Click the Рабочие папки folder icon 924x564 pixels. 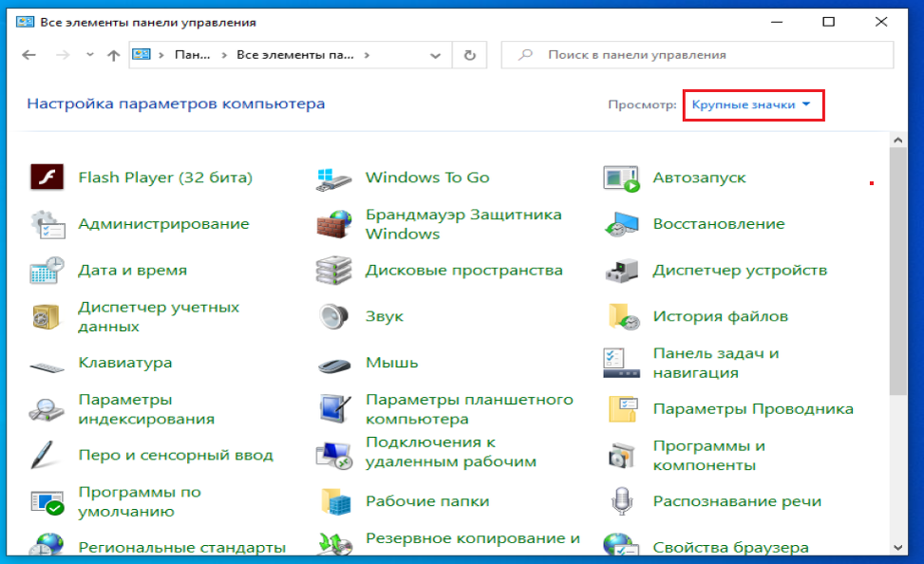(336, 501)
